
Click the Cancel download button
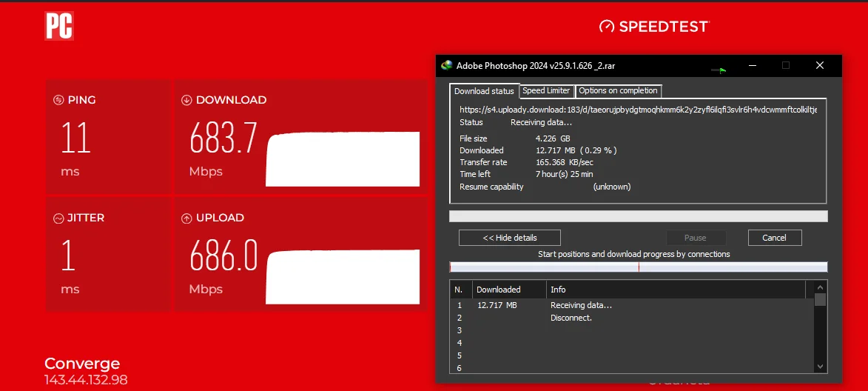pyautogui.click(x=775, y=238)
